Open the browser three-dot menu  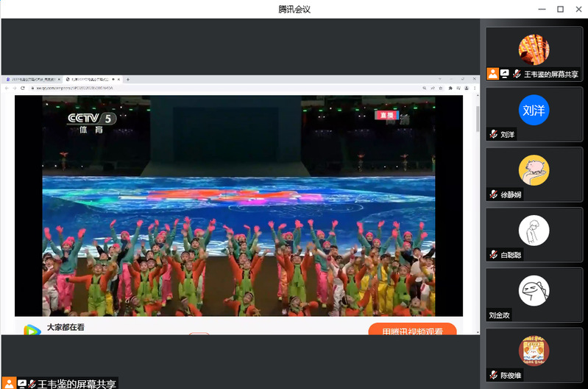click(x=475, y=88)
